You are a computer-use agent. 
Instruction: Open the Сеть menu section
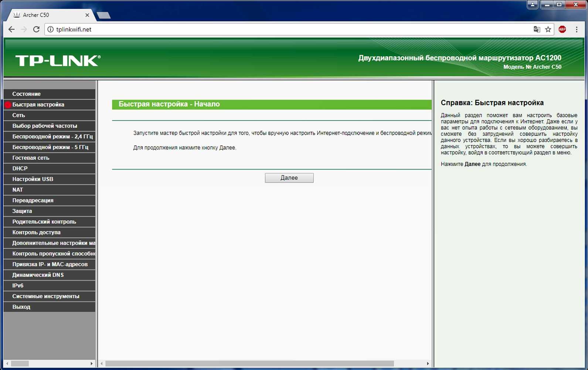click(x=50, y=115)
